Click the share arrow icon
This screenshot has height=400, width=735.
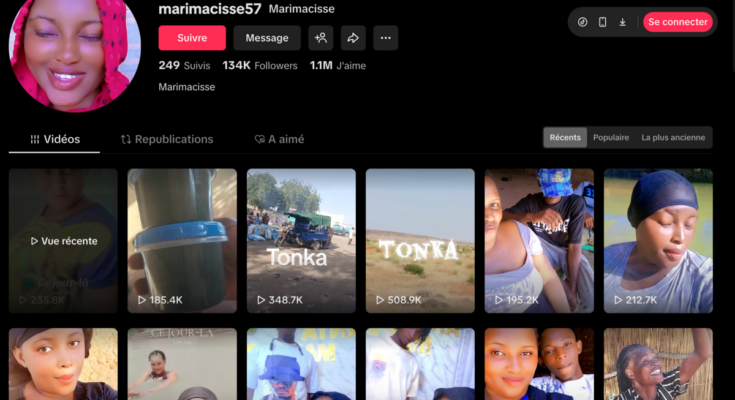coord(353,38)
